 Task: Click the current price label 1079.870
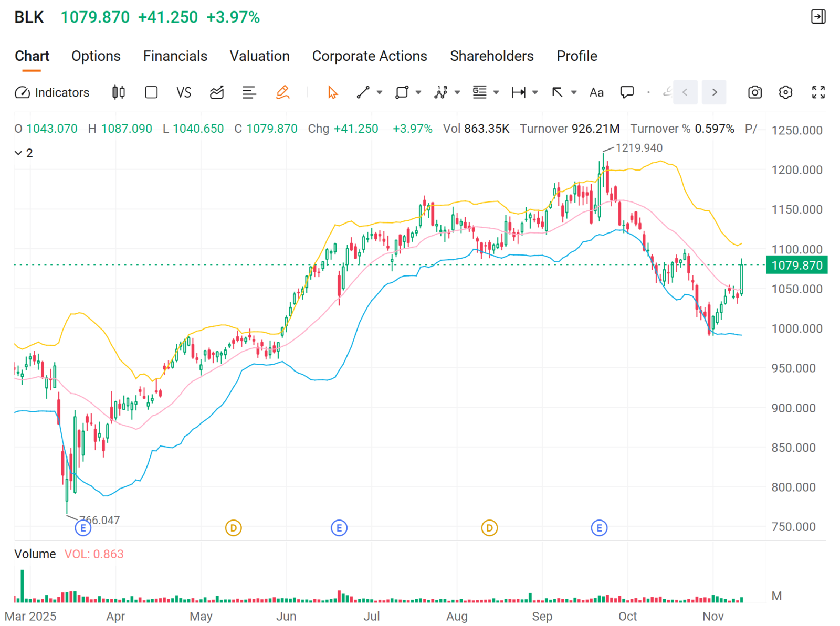[x=796, y=266]
